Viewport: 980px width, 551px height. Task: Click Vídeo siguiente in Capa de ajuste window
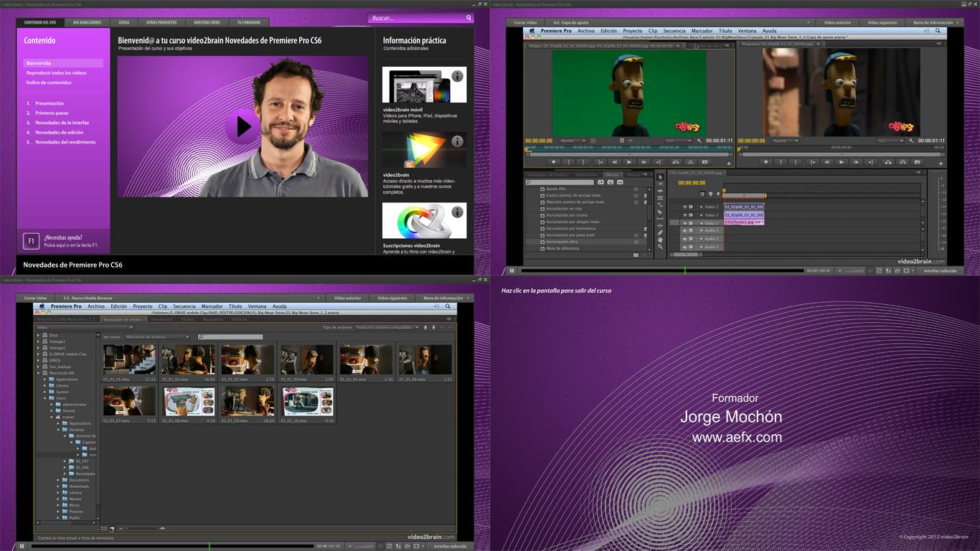pyautogui.click(x=882, y=22)
